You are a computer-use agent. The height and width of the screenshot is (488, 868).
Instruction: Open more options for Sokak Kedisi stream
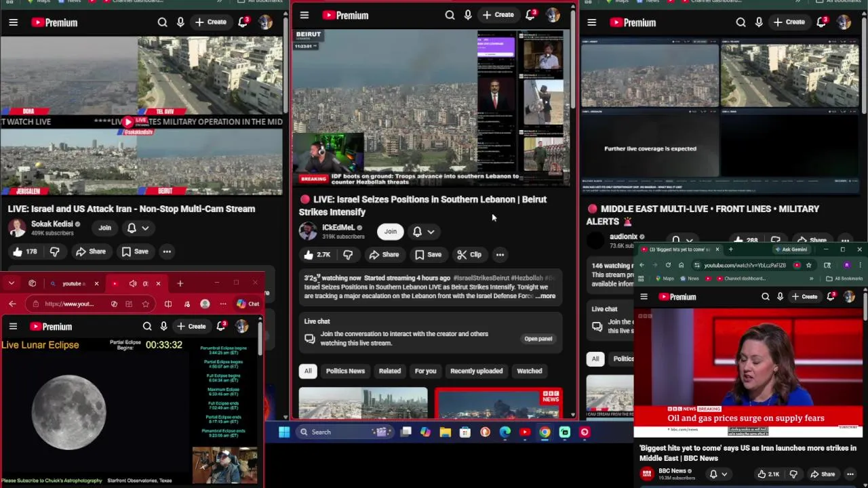point(167,251)
